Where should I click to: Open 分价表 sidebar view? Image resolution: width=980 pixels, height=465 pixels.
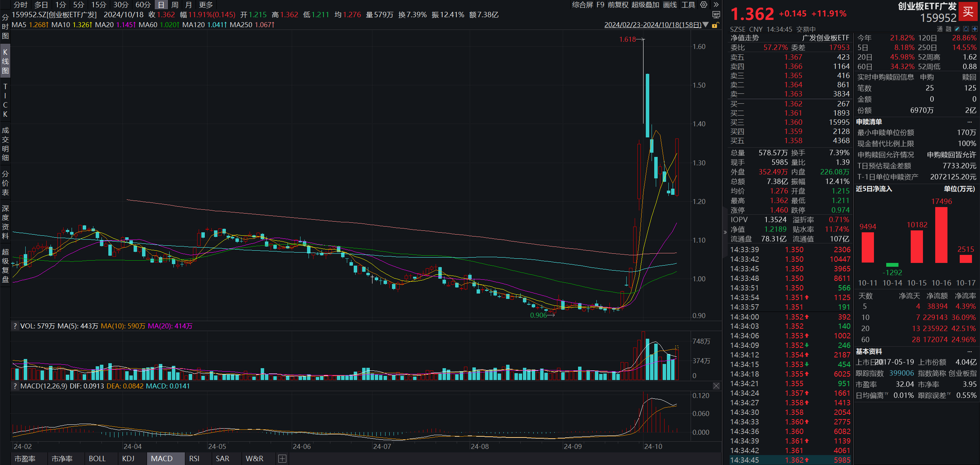[x=5, y=183]
